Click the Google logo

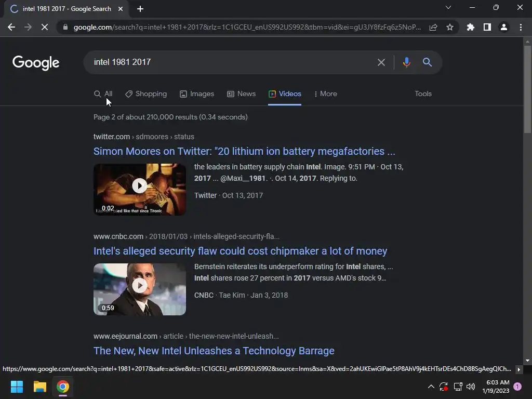point(36,63)
